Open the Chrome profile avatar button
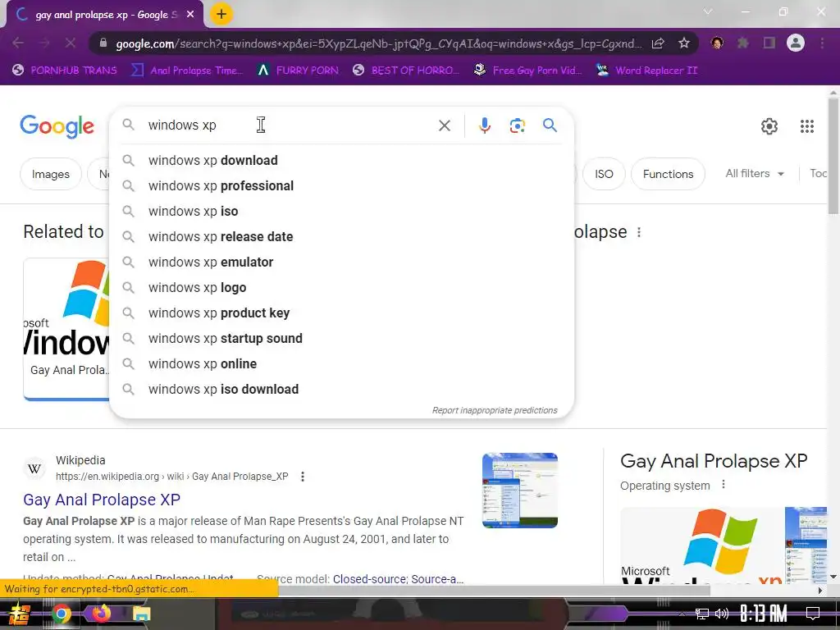This screenshot has height=630, width=840. point(796,43)
